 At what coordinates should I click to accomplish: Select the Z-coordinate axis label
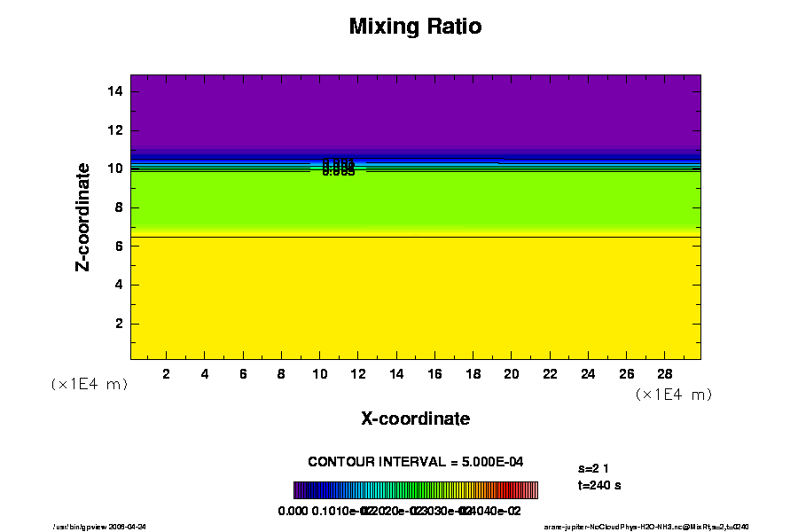click(83, 216)
